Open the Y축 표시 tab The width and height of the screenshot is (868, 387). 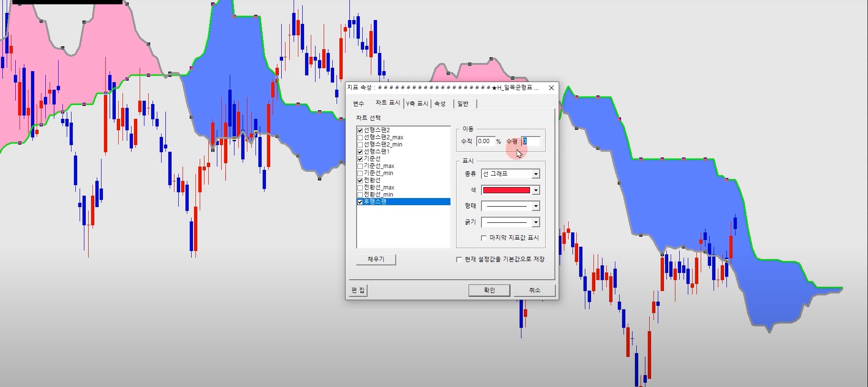point(417,104)
